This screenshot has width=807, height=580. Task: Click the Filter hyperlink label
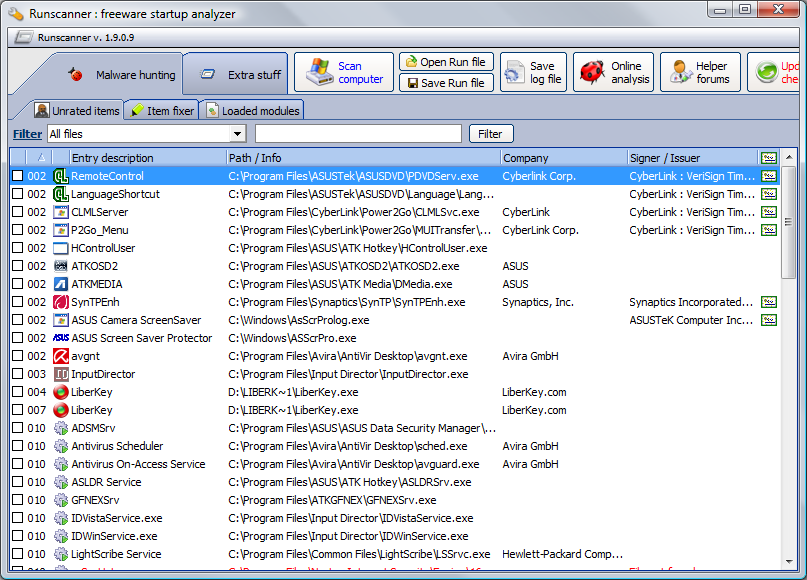(27, 134)
